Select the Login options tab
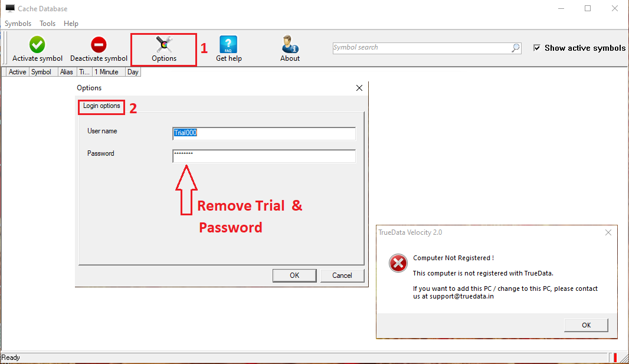 (x=101, y=106)
